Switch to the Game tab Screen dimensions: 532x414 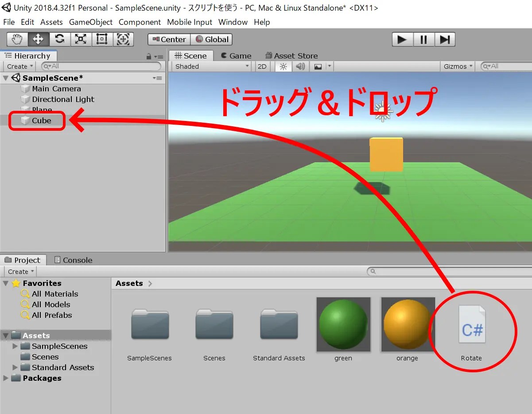pos(236,56)
